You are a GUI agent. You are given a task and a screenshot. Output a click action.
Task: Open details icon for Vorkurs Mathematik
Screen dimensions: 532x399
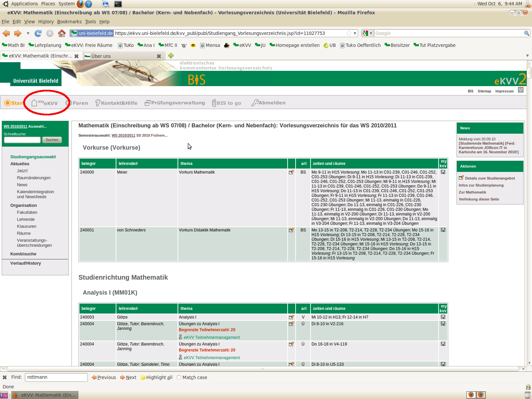[291, 172]
